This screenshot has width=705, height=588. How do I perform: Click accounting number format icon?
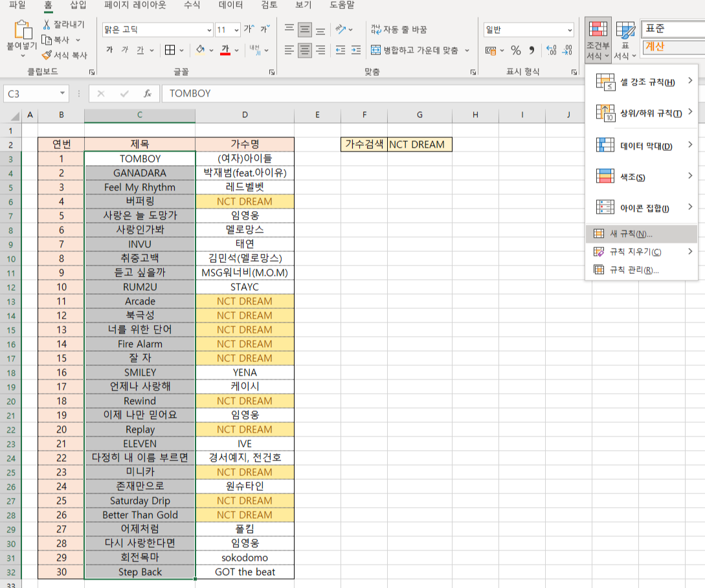[491, 50]
